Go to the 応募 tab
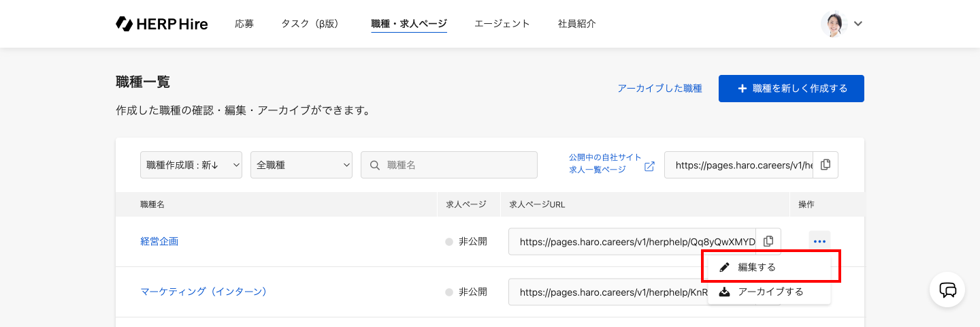 coord(244,24)
